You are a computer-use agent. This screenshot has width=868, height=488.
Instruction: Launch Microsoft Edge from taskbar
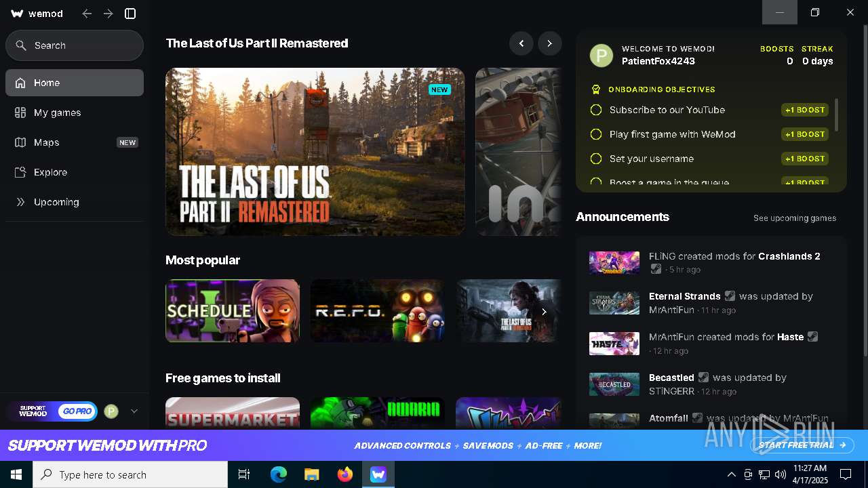pyautogui.click(x=279, y=474)
